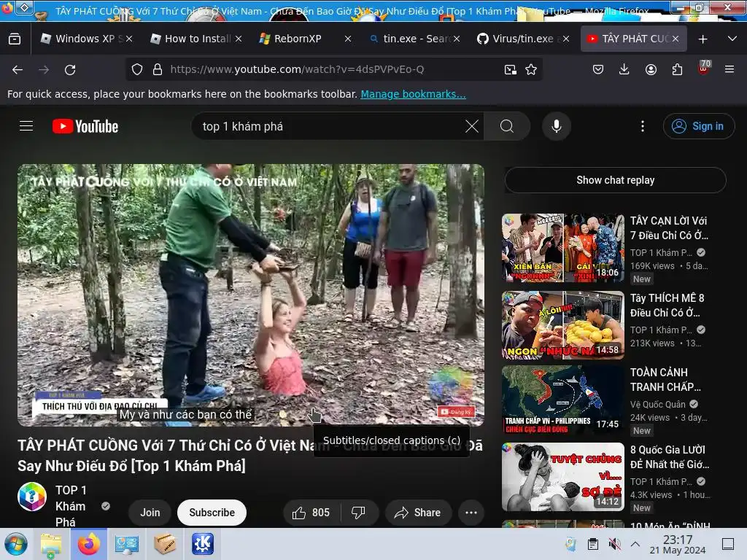Close the tin.exe search tab
This screenshot has height=560, width=747.
click(x=457, y=39)
